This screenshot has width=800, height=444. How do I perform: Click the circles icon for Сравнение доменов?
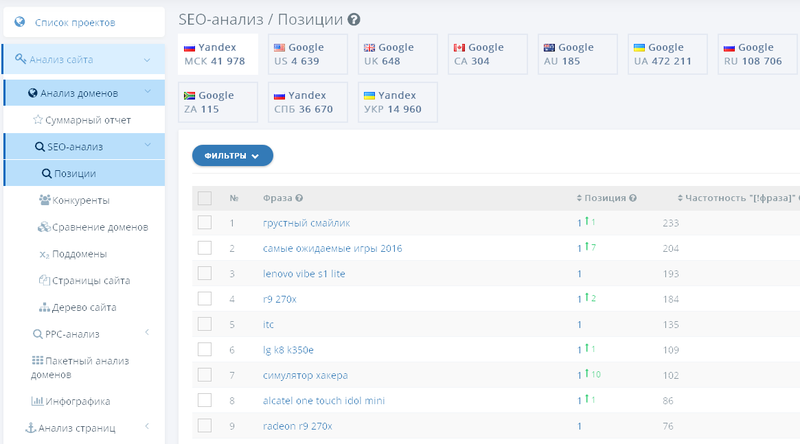(44, 227)
